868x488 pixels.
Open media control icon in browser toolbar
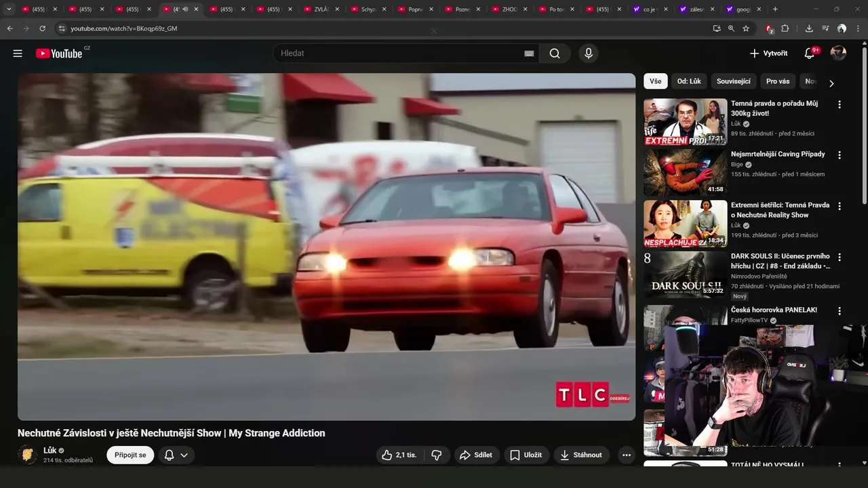[x=825, y=28]
